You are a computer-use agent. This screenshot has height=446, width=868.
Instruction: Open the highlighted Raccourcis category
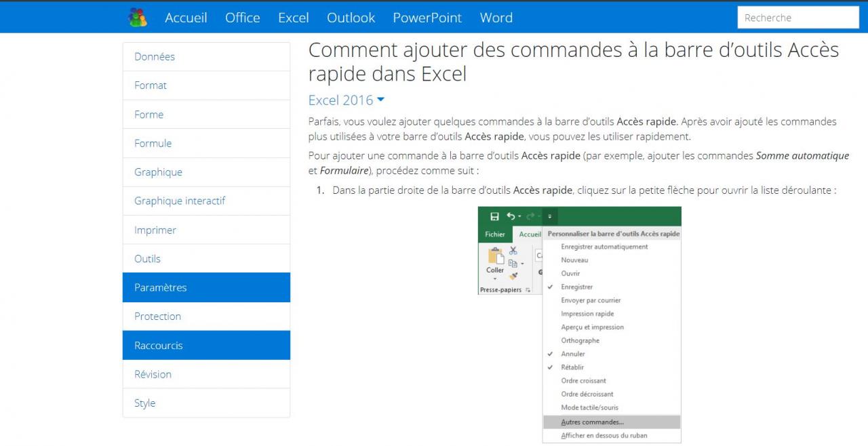click(x=206, y=345)
